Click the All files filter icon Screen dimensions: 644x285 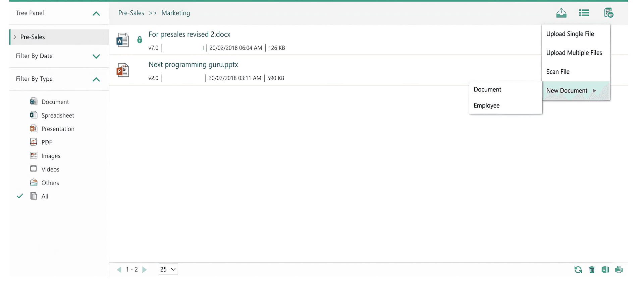pyautogui.click(x=34, y=196)
